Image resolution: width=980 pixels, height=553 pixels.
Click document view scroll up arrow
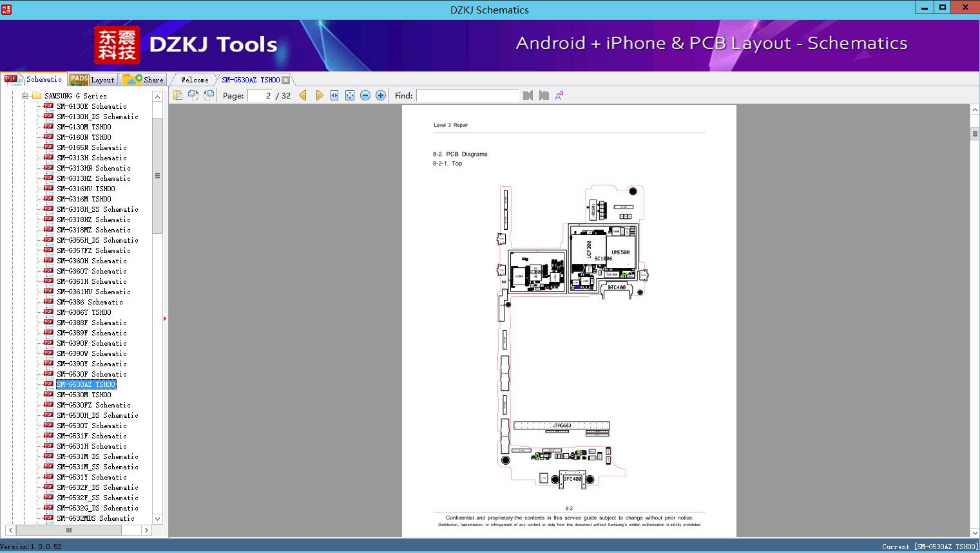pyautogui.click(x=975, y=110)
